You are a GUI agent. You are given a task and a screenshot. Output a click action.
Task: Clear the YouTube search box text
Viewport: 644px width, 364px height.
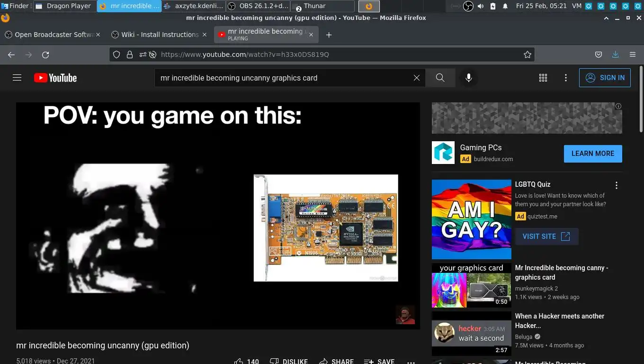tap(417, 78)
